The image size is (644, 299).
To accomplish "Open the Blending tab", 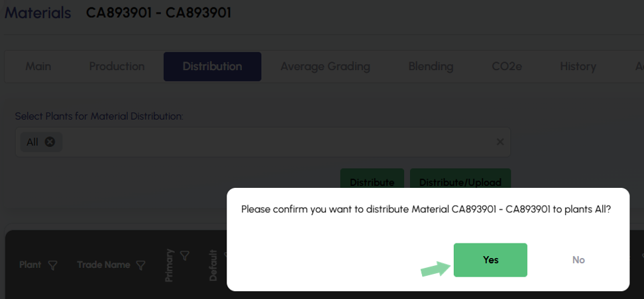I will coord(431,66).
